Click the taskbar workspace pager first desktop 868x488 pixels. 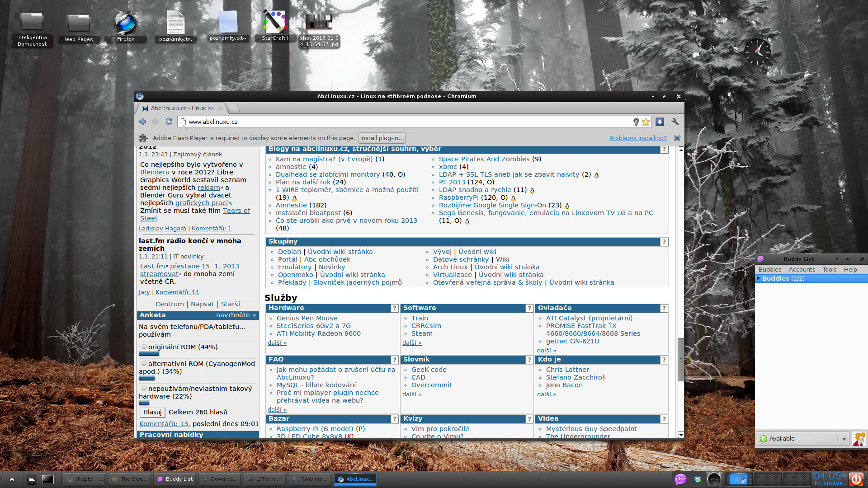[x=739, y=479]
